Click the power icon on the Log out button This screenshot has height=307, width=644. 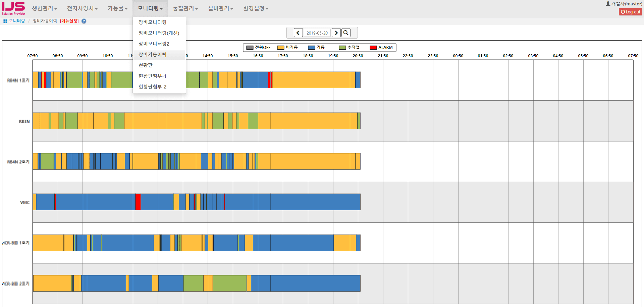click(x=623, y=12)
